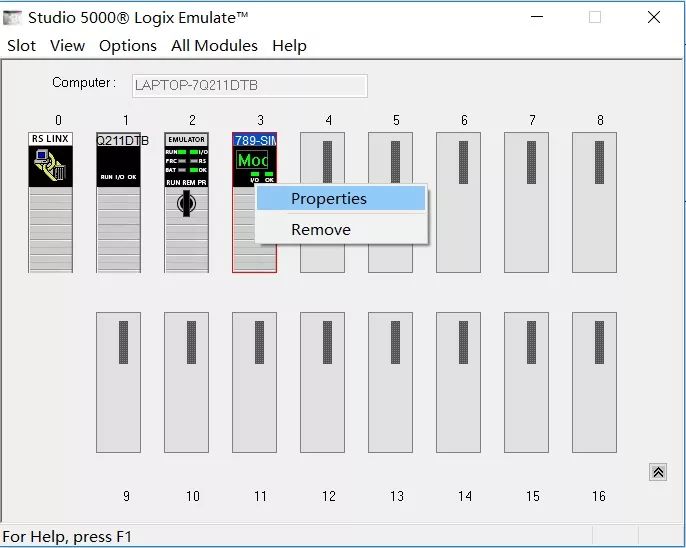Open the All Modules menu
The height and width of the screenshot is (548, 686).
tap(214, 45)
